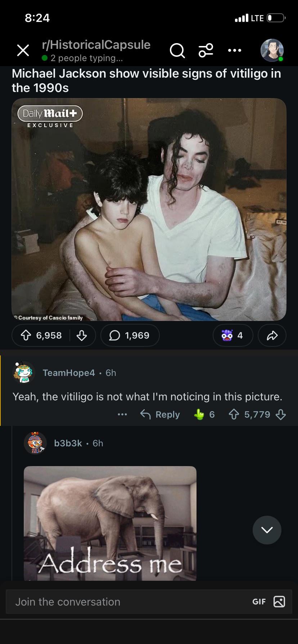The width and height of the screenshot is (298, 644).
Task: Reply to TeamHope4's comment
Action: pos(160,415)
